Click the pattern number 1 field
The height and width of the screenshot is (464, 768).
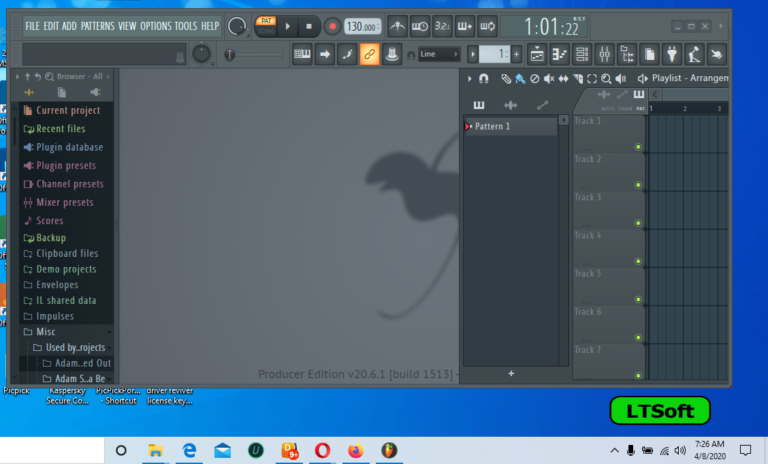tap(494, 54)
